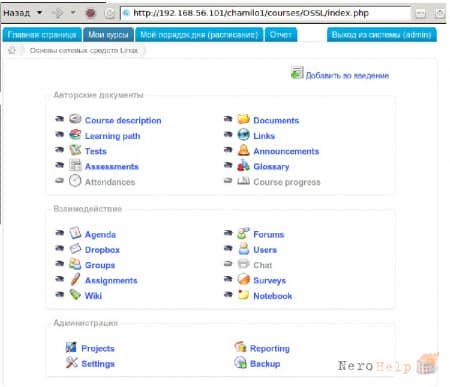Open the Back button history dropdown arrow
Viewport: 450px width, 387px height.
(x=39, y=13)
